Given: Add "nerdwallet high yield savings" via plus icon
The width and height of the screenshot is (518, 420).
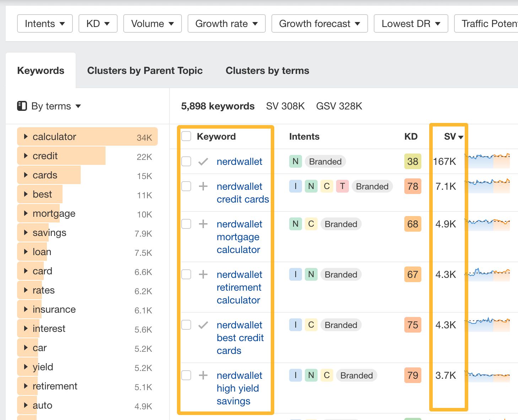Looking at the screenshot, I should coord(203,375).
